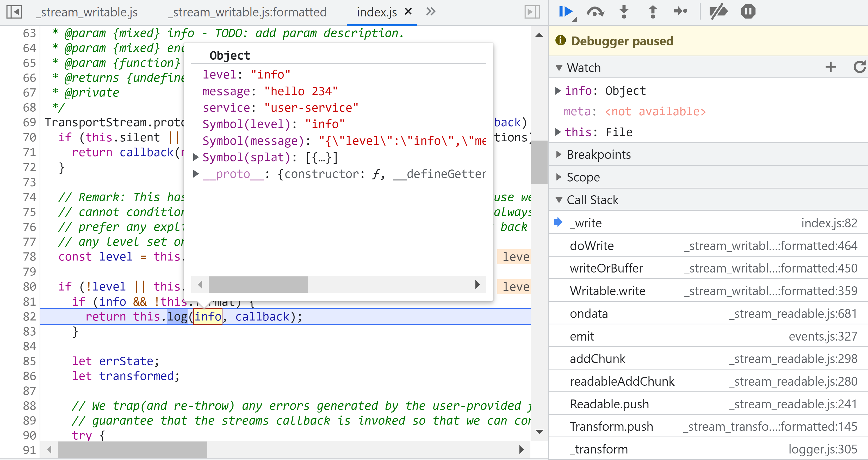Click the object popup horizontal scrollbar
This screenshot has width=868, height=460.
coord(258,285)
